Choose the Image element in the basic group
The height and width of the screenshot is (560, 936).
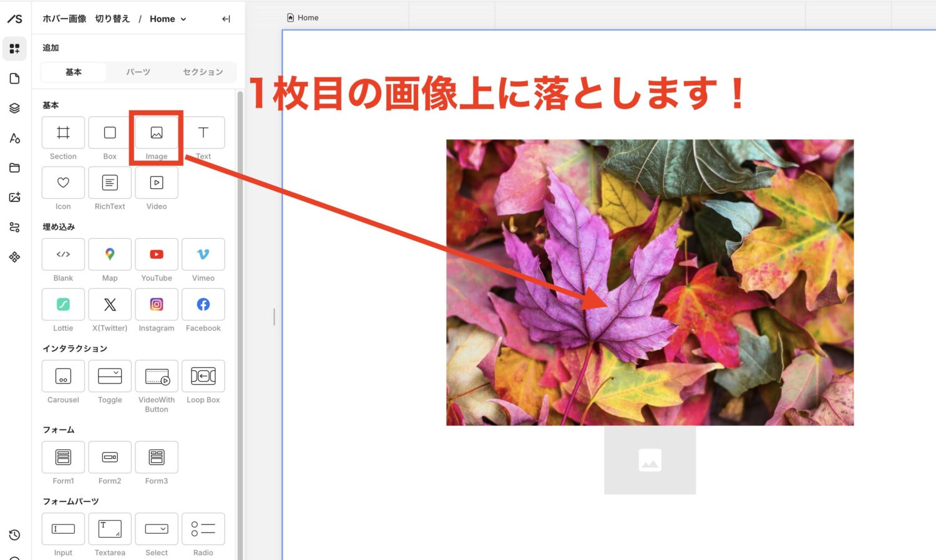tap(157, 133)
